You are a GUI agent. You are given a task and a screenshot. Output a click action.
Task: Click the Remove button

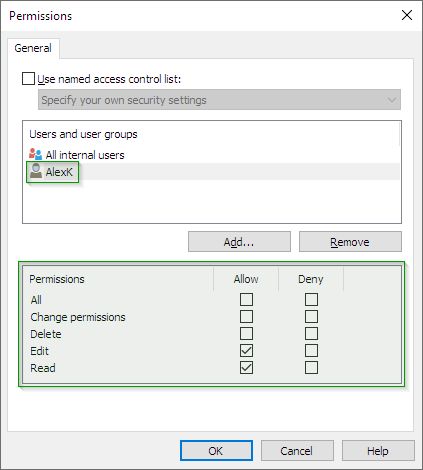tap(350, 242)
